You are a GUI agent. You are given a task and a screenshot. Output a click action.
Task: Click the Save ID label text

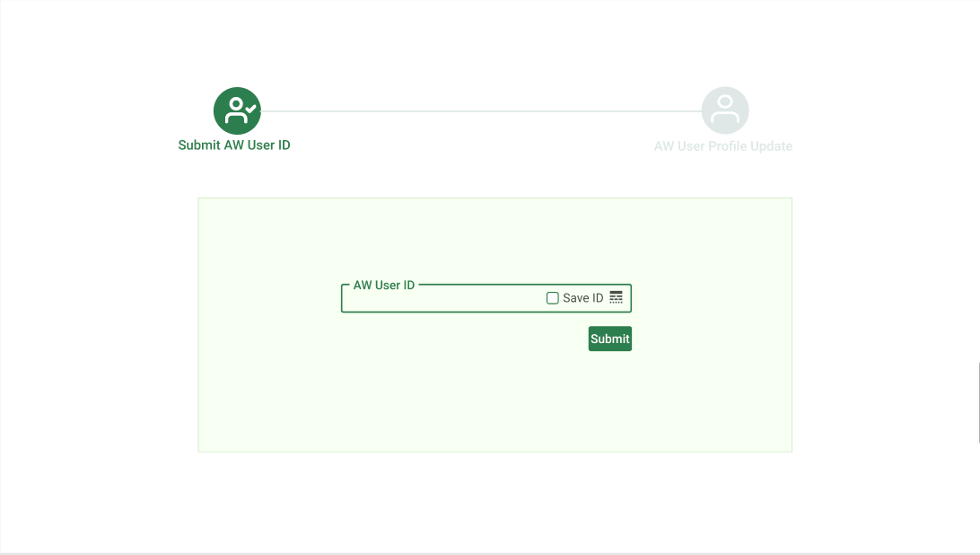click(583, 298)
